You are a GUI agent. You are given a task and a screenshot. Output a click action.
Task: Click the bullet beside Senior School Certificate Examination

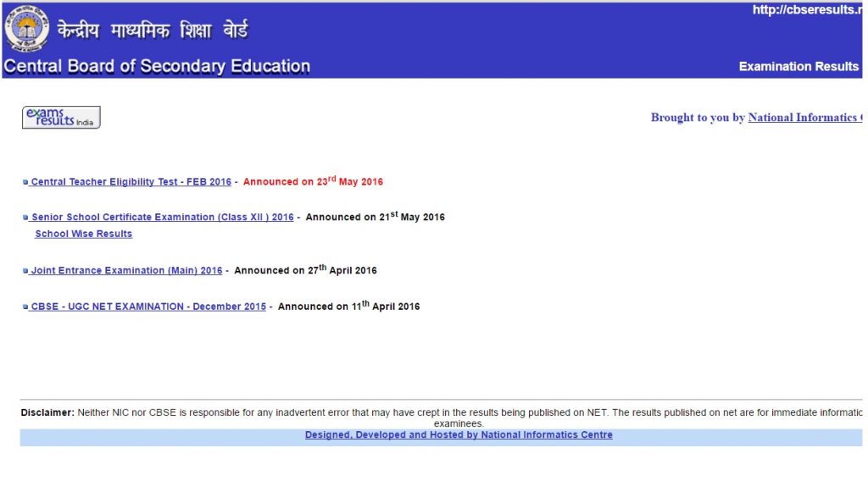click(x=25, y=218)
